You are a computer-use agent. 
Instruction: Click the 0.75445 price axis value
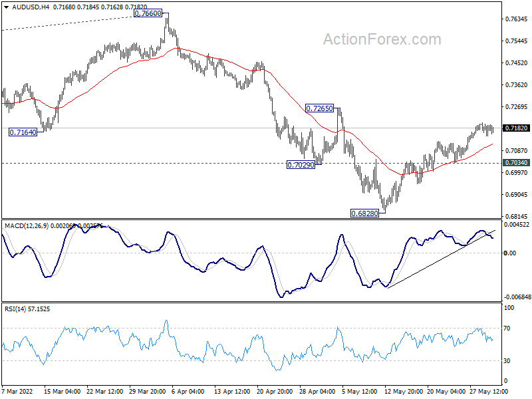pos(517,41)
